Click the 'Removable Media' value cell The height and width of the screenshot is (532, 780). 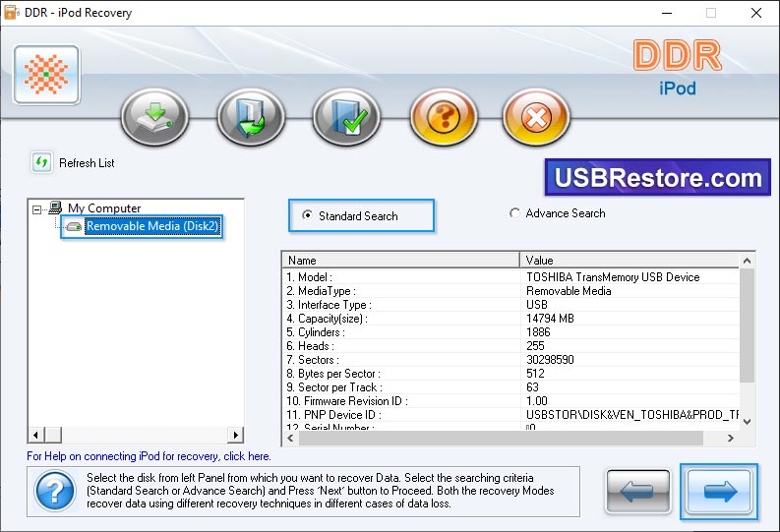tap(569, 291)
